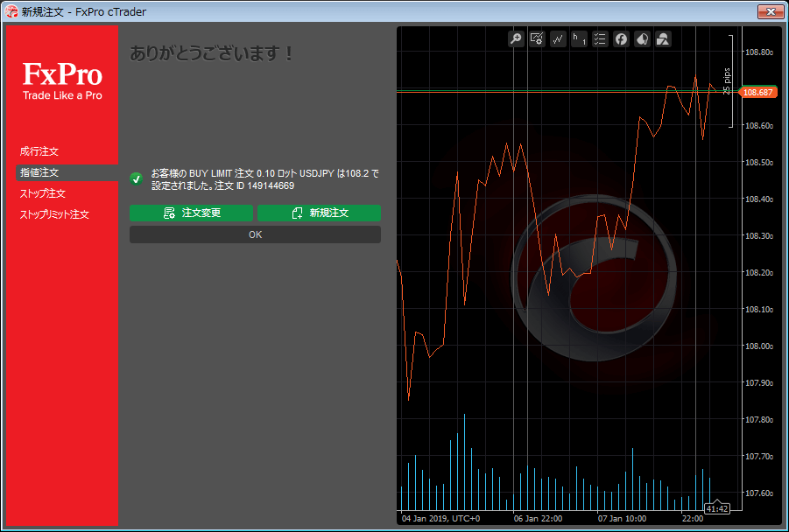Click the indicators 'f' icon in chart toolbar
The width and height of the screenshot is (789, 532).
point(621,38)
